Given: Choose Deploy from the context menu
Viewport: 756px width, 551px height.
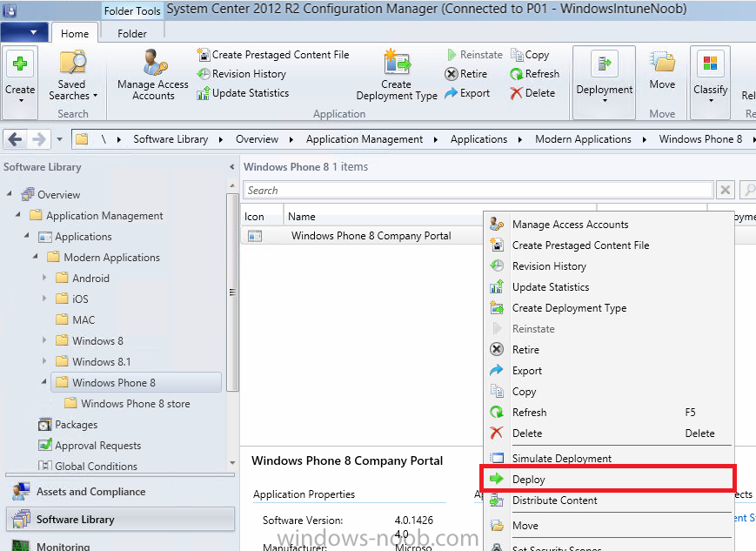Looking at the screenshot, I should coord(608,479).
